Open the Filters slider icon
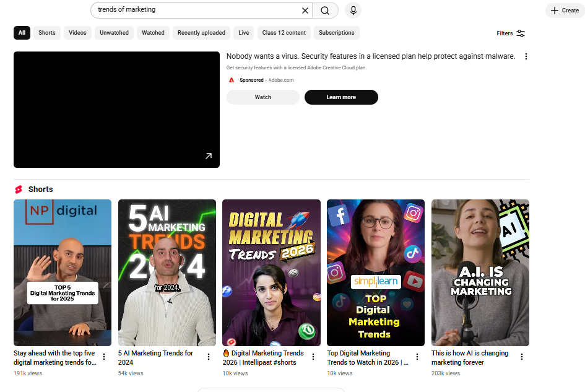Viewport: 585px width, 392px height. tap(521, 33)
